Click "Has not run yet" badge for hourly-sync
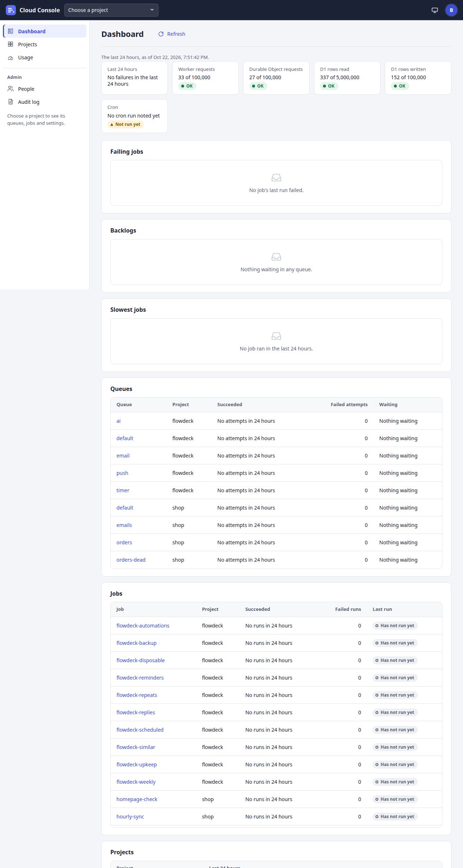Viewport: 463px width, 868px height. tap(395, 817)
